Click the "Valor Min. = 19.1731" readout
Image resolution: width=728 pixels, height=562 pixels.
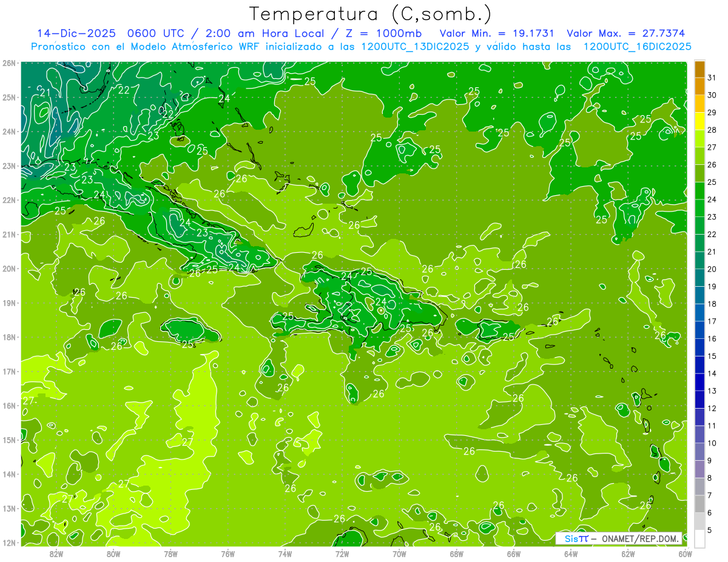tap(497, 33)
